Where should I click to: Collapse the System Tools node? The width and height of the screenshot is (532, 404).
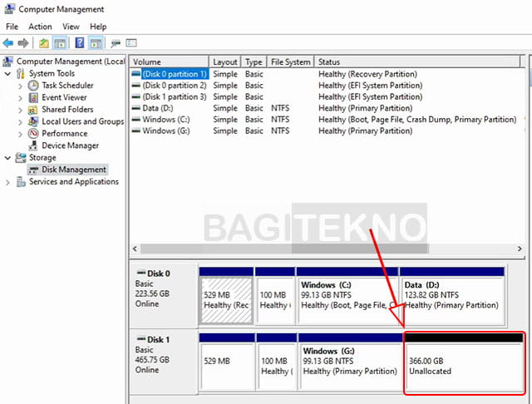coord(7,74)
